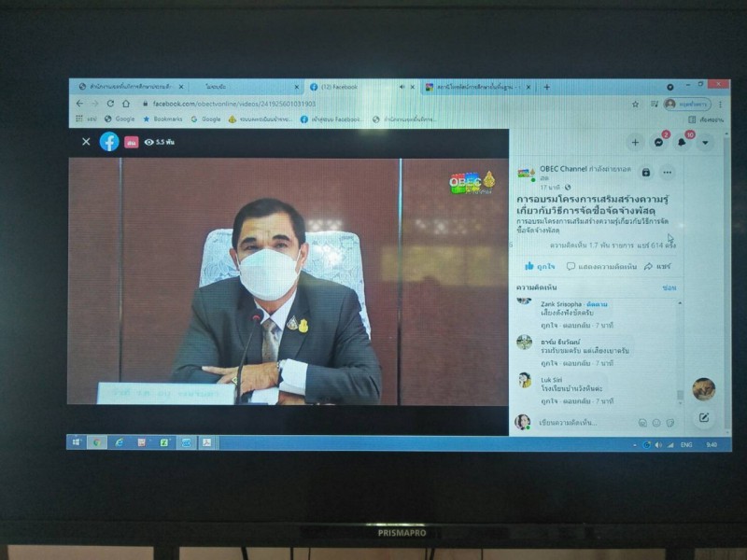Viewport: 747px width, 560px height.
Task: Open Facebook home via the blue logo
Action: coord(109,142)
